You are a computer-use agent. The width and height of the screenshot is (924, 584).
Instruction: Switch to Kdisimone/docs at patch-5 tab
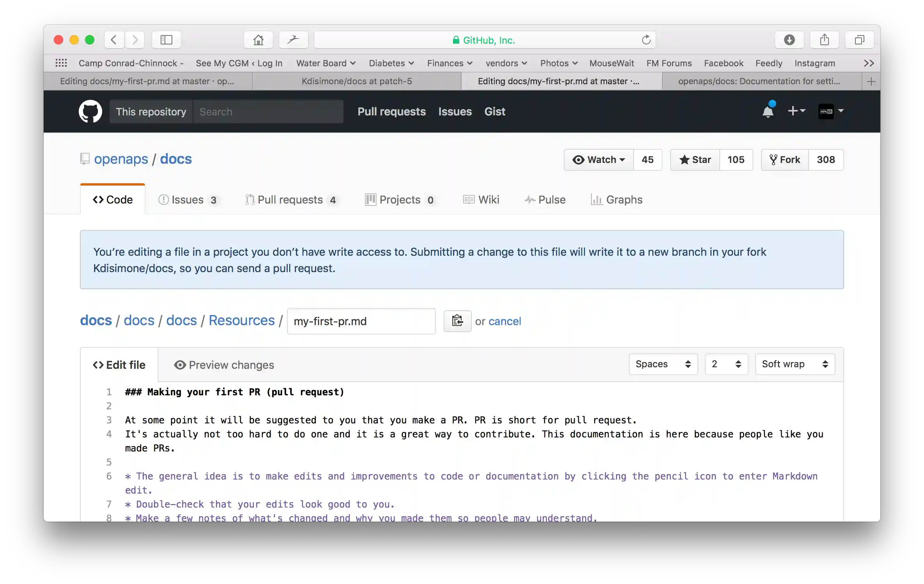tap(356, 81)
